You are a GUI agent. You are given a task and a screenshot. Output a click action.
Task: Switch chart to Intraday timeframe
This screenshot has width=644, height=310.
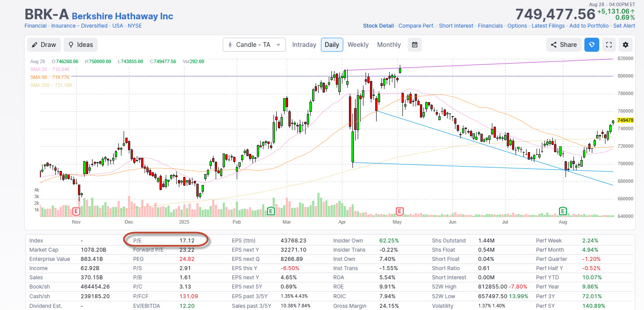pos(304,45)
